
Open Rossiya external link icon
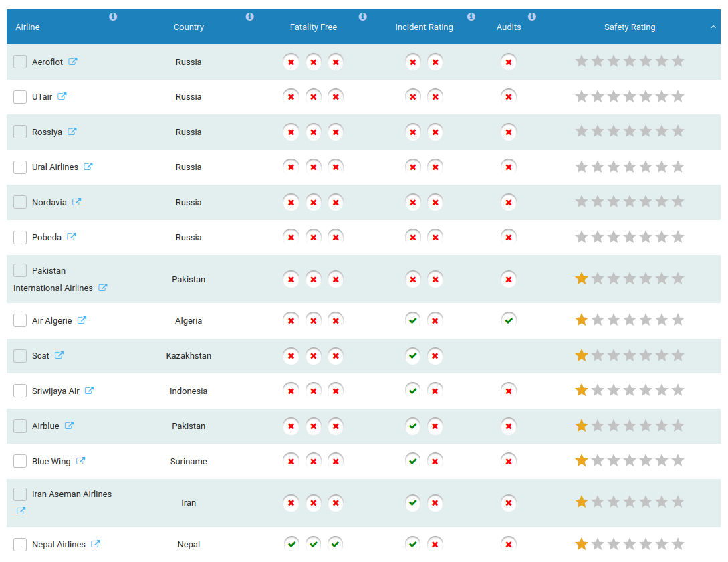[x=72, y=132]
